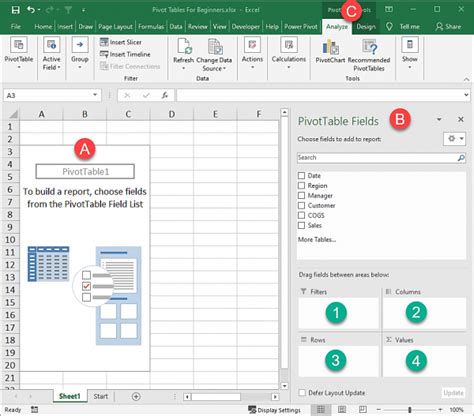Screen dimensions: 474x416
Task: Open the Calculations ribbon button
Action: point(289,54)
